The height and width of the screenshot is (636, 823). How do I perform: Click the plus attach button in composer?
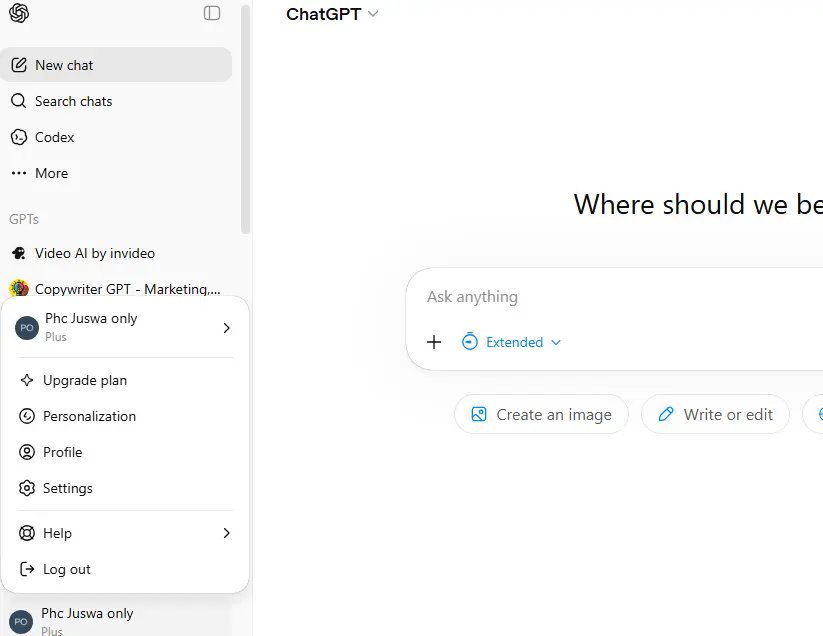pyautogui.click(x=434, y=342)
